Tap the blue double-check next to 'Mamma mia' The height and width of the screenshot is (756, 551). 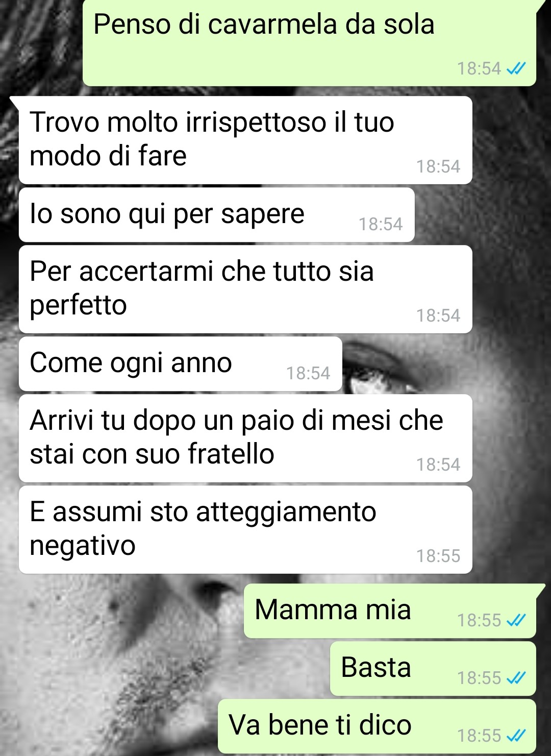click(516, 620)
